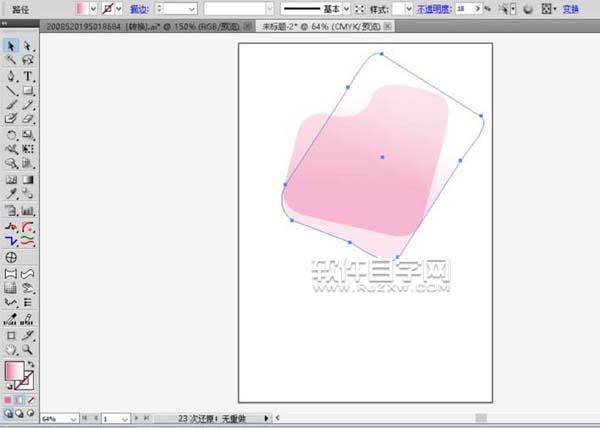This screenshot has width=600, height=428.
Task: Select the Magic Wand tool
Action: 11,60
